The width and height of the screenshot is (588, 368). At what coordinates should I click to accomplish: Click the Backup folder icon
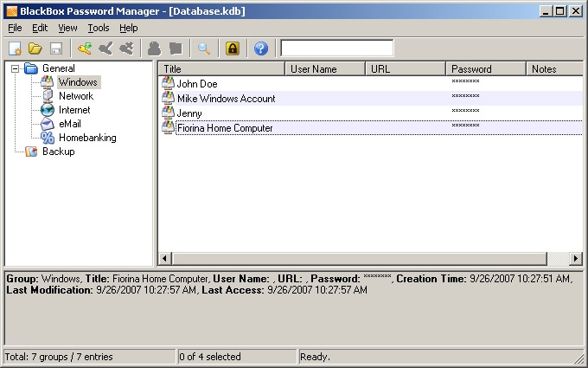click(31, 152)
